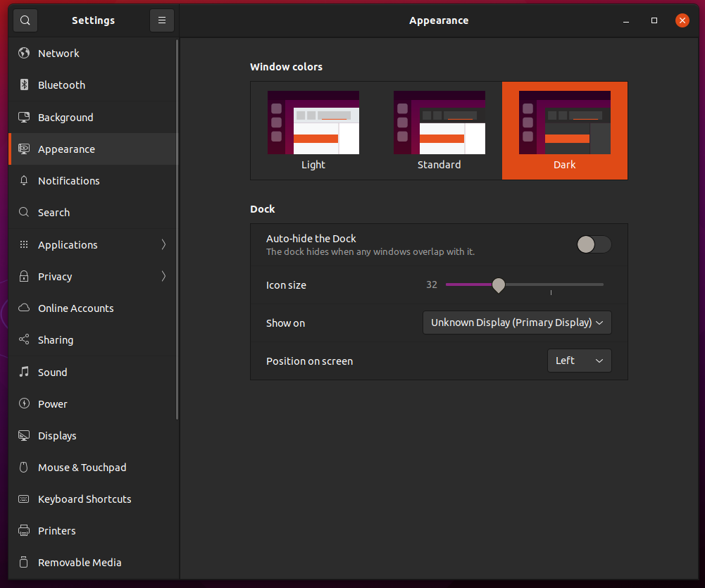
Task: Click the Icon size slider handle
Action: [498, 285]
